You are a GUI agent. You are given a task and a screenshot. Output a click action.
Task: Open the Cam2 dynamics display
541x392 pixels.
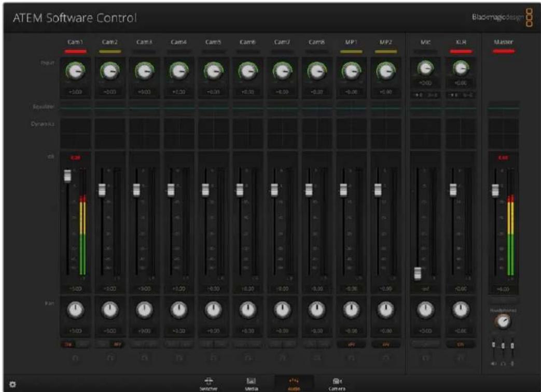coord(110,133)
